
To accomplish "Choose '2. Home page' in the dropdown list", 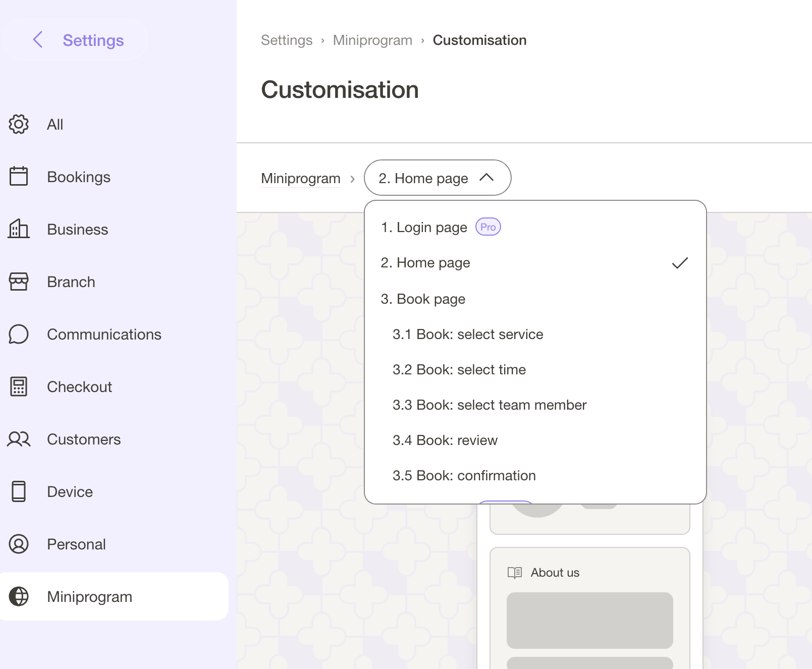I will tap(535, 263).
